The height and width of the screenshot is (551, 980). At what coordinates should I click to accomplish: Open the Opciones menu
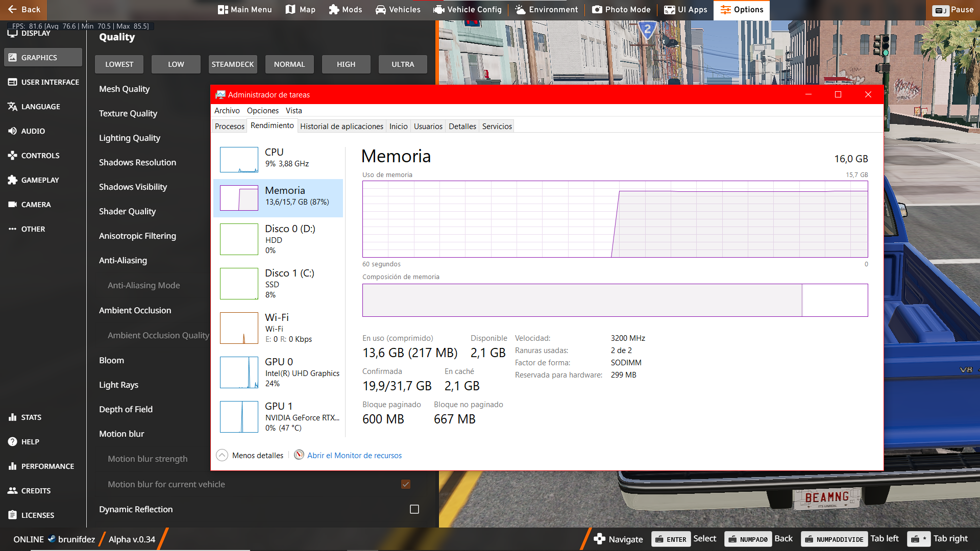(x=262, y=111)
